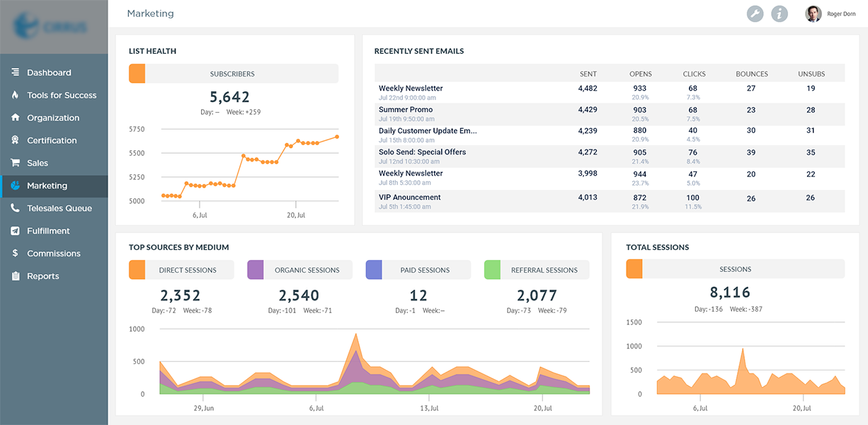Select the Organization home icon
Image resolution: width=868 pixels, height=425 pixels.
tap(15, 118)
